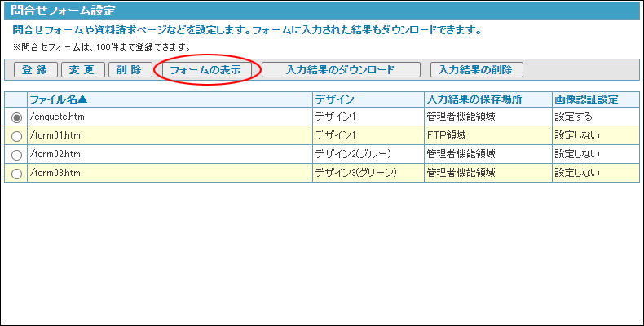Click the デザイン2(ブルー) cell
The image size is (644, 326).
[x=353, y=154]
